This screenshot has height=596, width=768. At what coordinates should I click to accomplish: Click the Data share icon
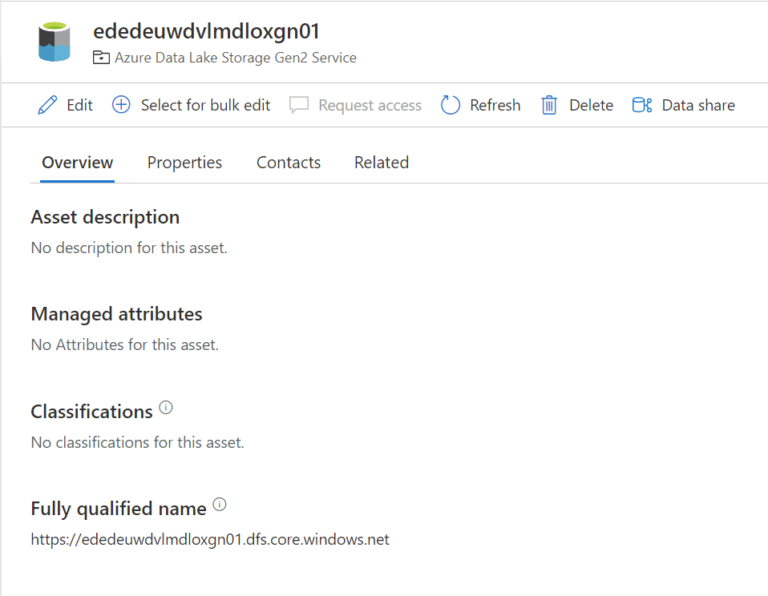coord(642,105)
